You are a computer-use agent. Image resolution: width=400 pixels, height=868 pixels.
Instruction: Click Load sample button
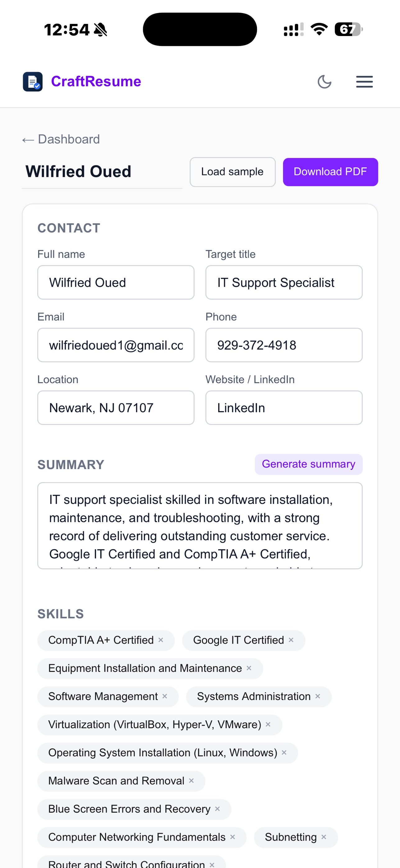(x=232, y=172)
